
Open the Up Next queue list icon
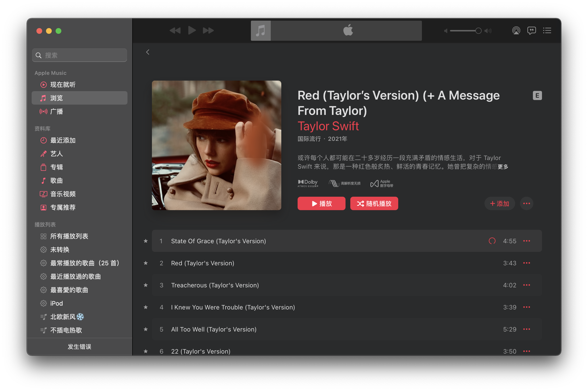(x=547, y=31)
